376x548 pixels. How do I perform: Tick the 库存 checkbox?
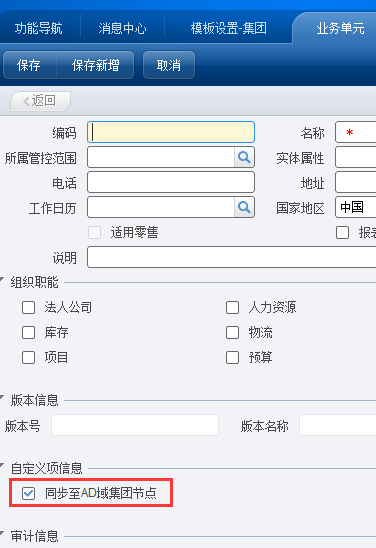pyautogui.click(x=28, y=332)
